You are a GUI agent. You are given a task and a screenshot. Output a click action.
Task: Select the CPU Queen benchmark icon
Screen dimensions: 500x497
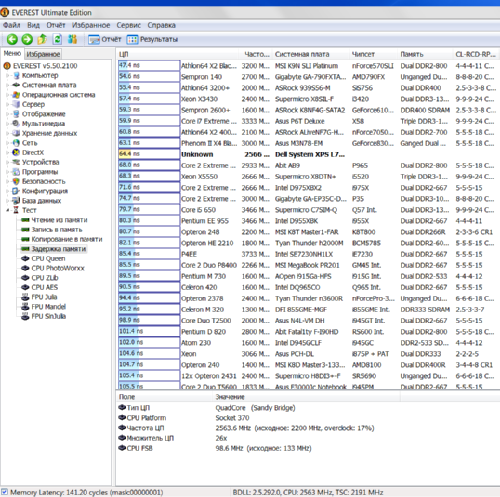[x=25, y=259]
